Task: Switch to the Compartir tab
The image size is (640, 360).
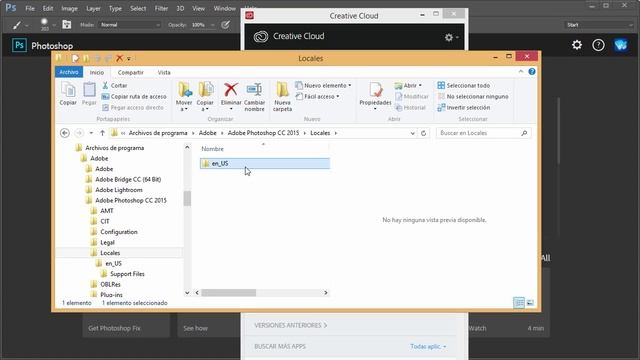Action: point(131,72)
